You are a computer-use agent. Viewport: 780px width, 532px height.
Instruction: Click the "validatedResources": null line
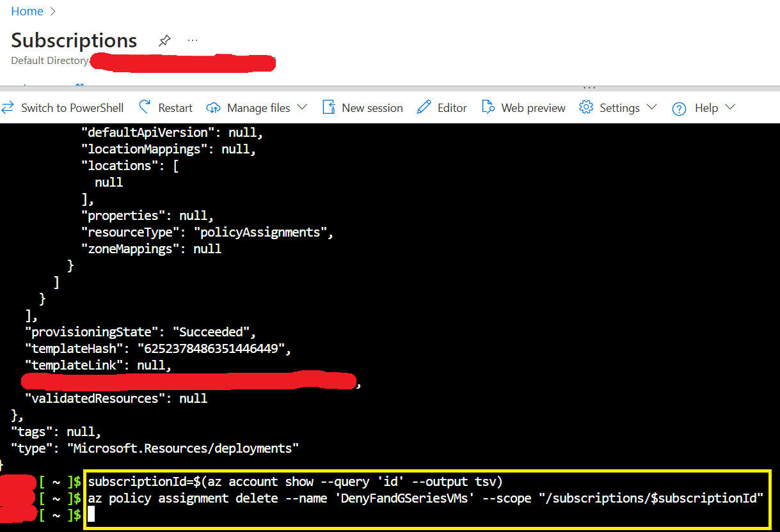coord(116,398)
